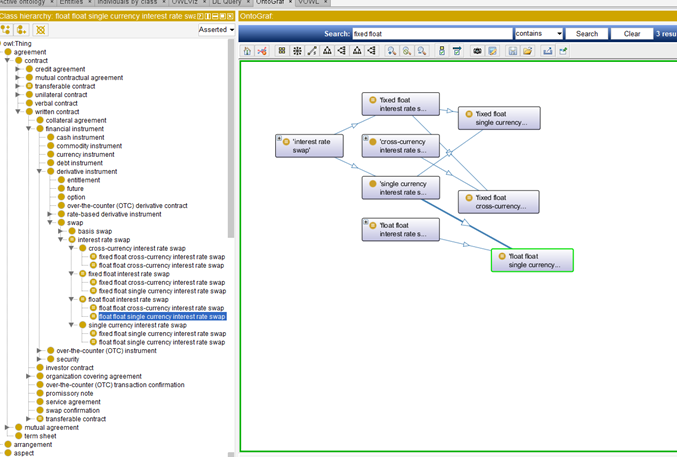Screen dimensions: 677x457
Task: Expand the 'cross-currency interest rate s...' graph node plus
Action: (366, 138)
